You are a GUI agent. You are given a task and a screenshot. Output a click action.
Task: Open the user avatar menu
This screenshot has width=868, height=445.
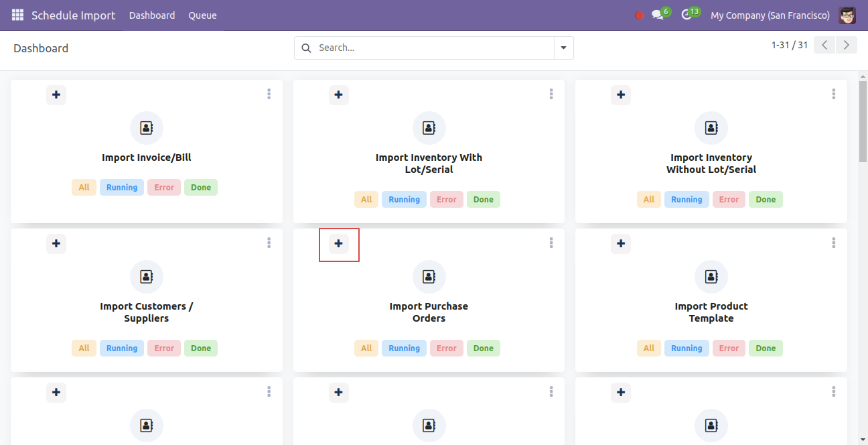[847, 15]
